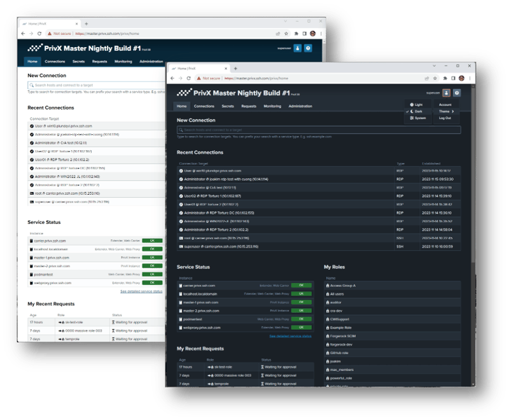The image size is (509, 420).
Task: Open the Administration tab in dark window
Action: [x=300, y=106]
